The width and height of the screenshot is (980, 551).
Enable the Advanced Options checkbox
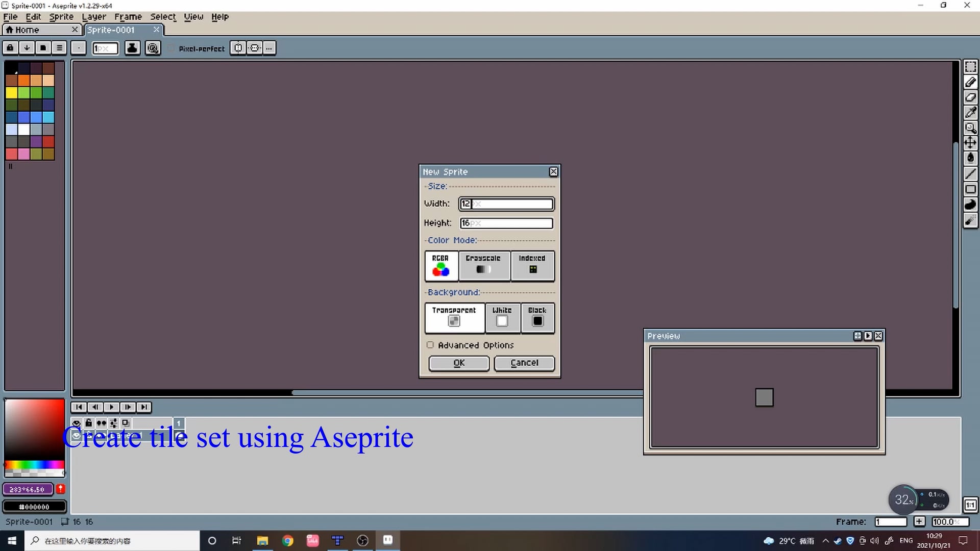430,345
